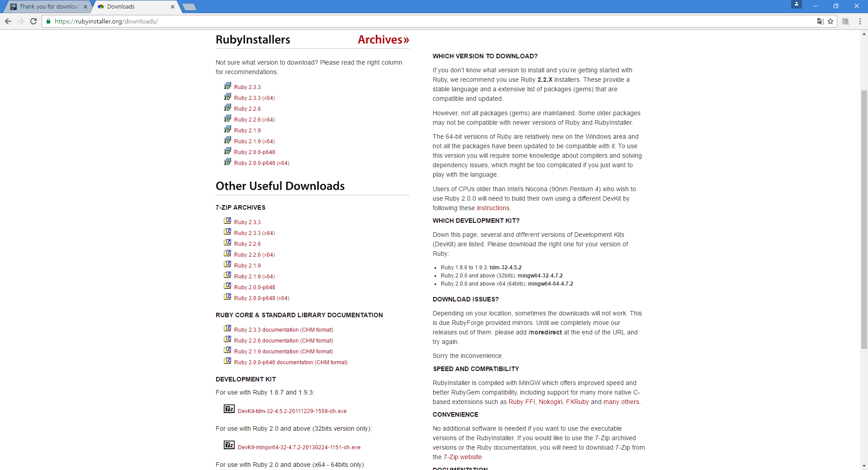Image resolution: width=868 pixels, height=470 pixels.
Task: Click installer icon beside Ruby 2.0.0-p648 (x64)
Action: tap(227, 162)
